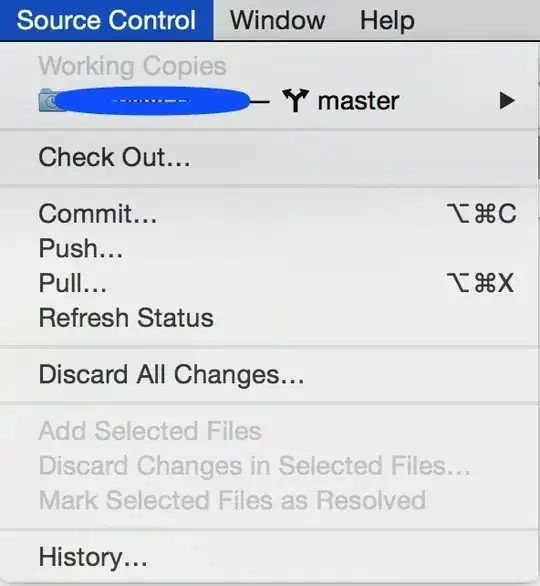Image resolution: width=540 pixels, height=586 pixels.
Task: Click Refresh Status
Action: pos(269,318)
